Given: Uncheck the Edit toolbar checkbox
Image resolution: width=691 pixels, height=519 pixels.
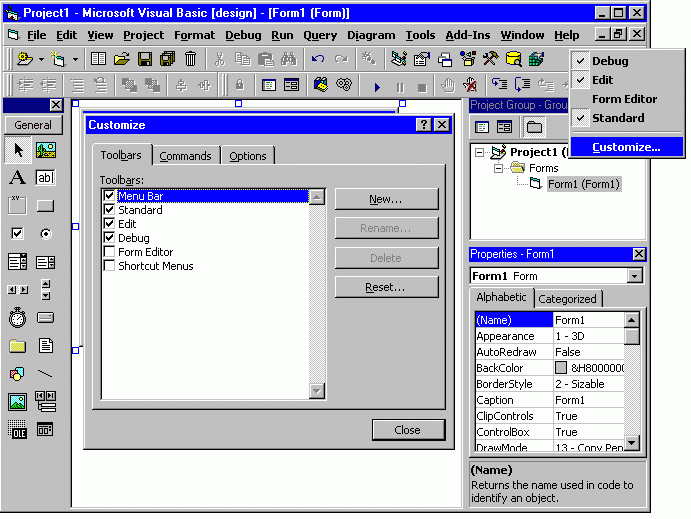Looking at the screenshot, I should pos(109,223).
